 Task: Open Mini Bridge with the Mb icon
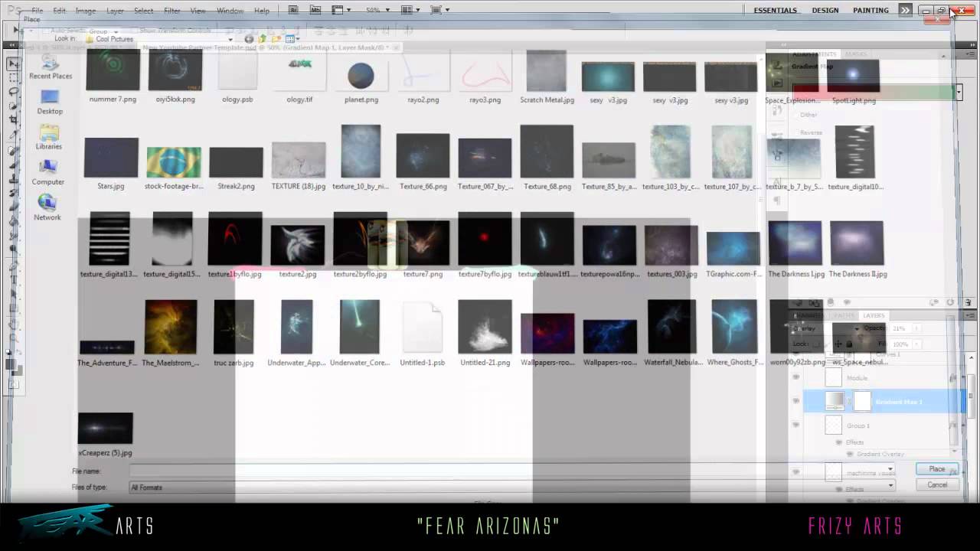pyautogui.click(x=315, y=10)
